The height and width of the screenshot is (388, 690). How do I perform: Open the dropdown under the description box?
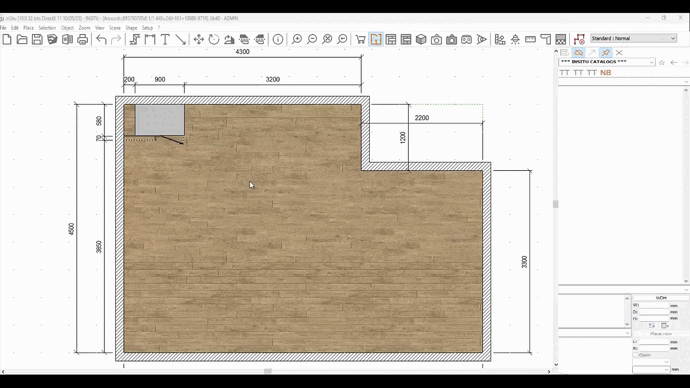click(x=595, y=333)
